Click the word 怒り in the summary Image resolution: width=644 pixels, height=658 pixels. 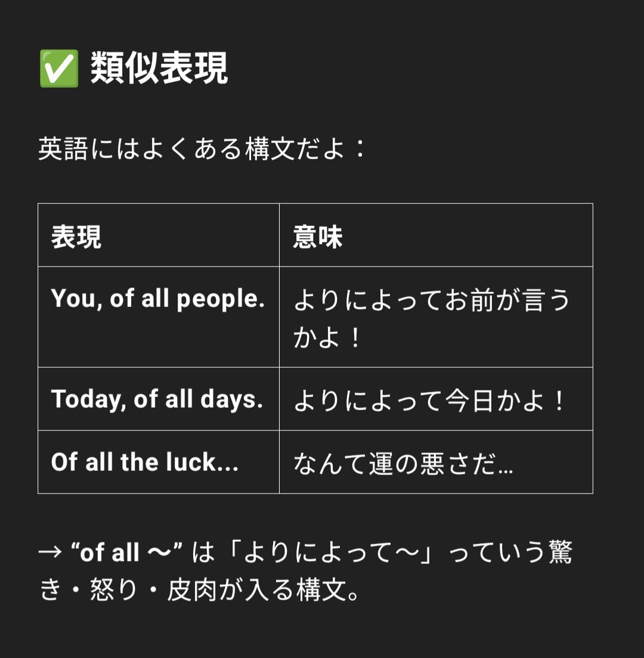pyautogui.click(x=114, y=590)
